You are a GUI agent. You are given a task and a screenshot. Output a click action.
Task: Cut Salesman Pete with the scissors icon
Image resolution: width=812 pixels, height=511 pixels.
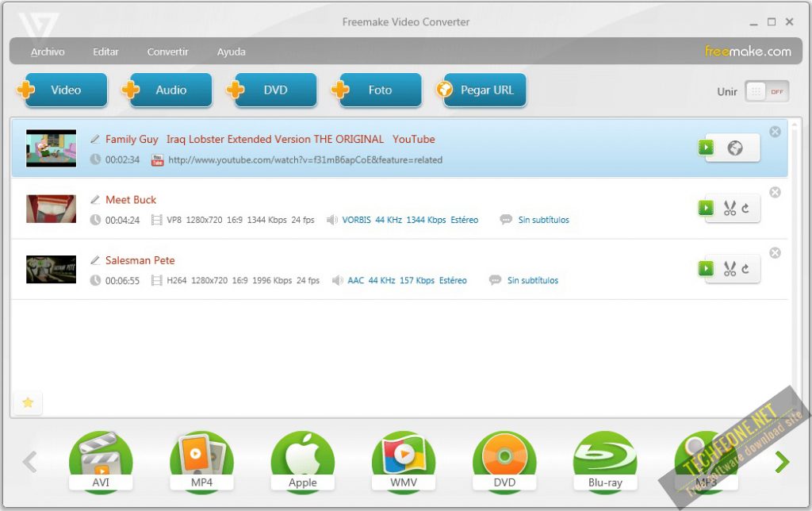coord(730,268)
